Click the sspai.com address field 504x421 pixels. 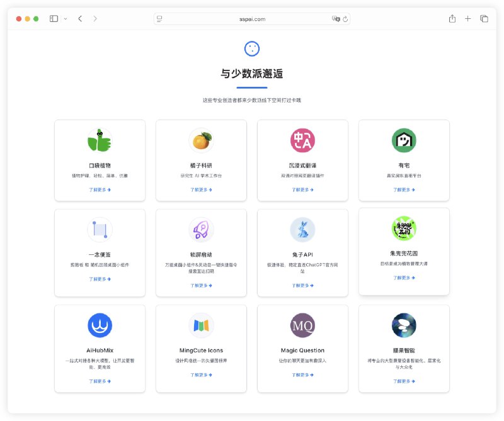coord(252,19)
